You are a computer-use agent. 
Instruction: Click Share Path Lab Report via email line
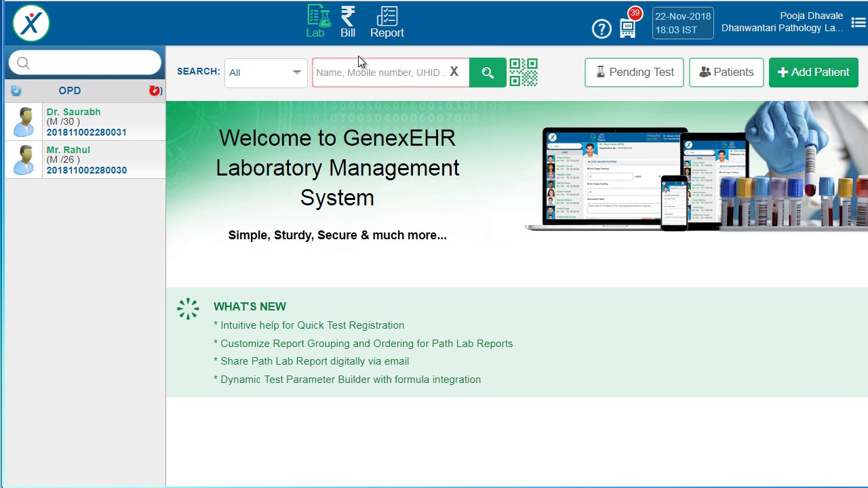(x=311, y=361)
